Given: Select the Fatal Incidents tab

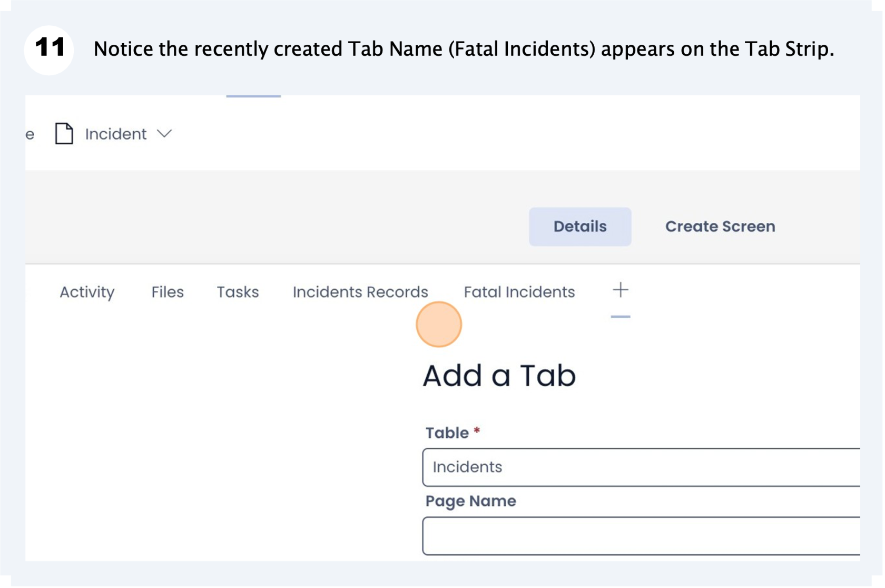Looking at the screenshot, I should pyautogui.click(x=519, y=292).
